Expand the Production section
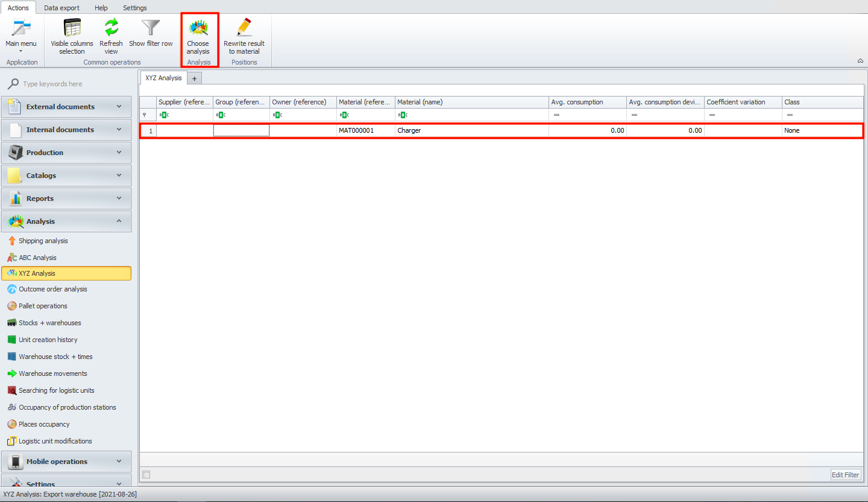The width and height of the screenshot is (868, 502). click(66, 153)
